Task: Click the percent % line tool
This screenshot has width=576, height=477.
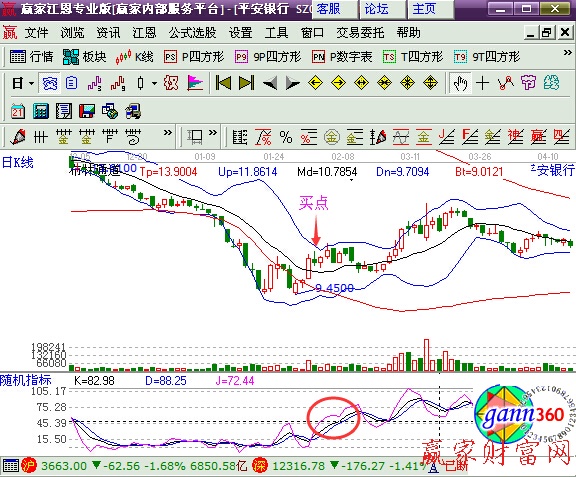Action: pyautogui.click(x=286, y=137)
